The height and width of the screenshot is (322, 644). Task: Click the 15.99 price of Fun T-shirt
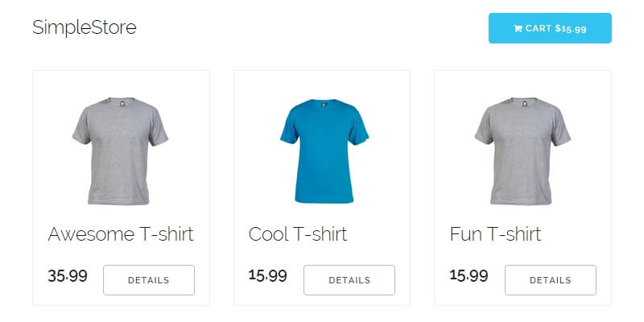[x=469, y=275]
